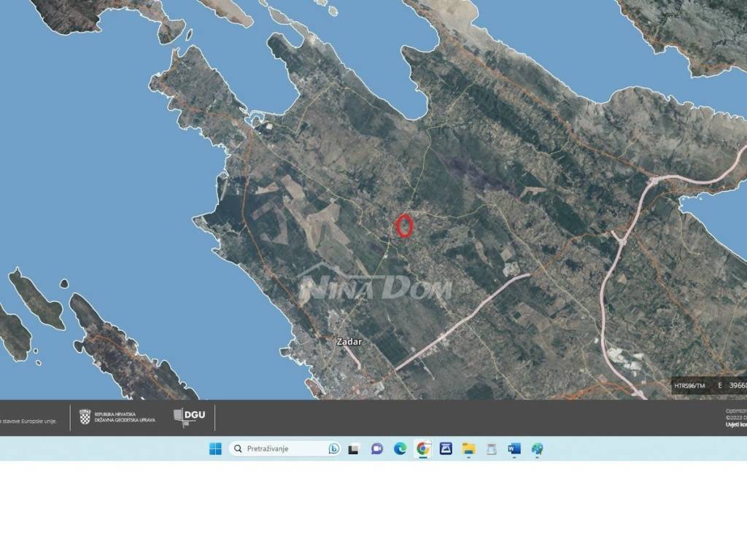This screenshot has width=747, height=560.
Task: Open Microsoft Word from the taskbar
Action: coord(514,449)
